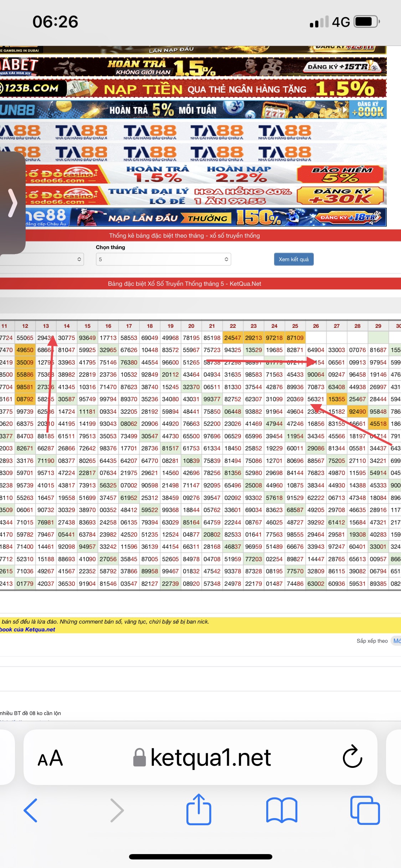Tap the padlock icon in address bar
Image resolution: width=401 pixels, height=868 pixels.
(x=139, y=757)
